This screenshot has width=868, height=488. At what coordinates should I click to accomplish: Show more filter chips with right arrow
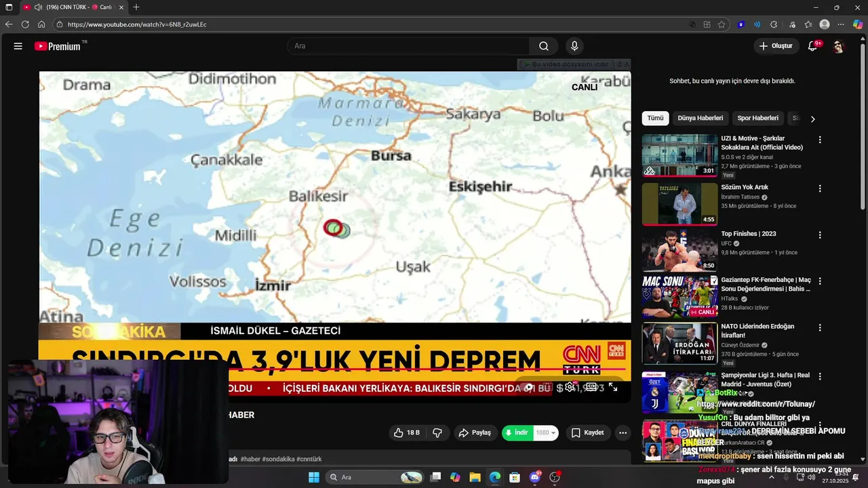point(812,119)
